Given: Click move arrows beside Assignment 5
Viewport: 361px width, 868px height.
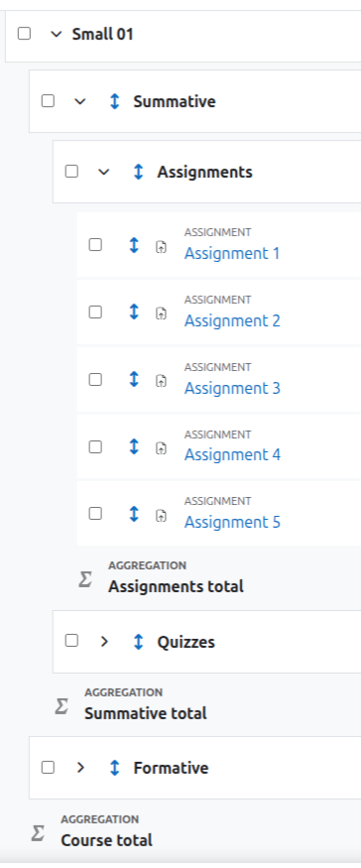Looking at the screenshot, I should tap(134, 514).
